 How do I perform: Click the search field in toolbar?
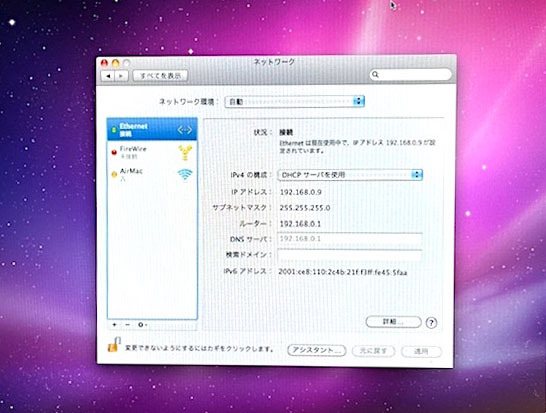click(411, 74)
